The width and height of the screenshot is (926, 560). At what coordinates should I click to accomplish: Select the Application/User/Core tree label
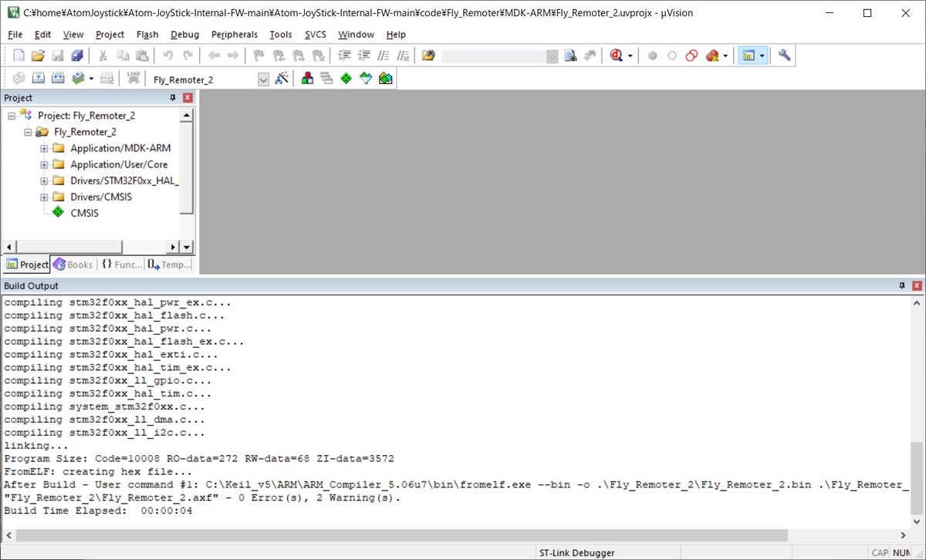(x=119, y=164)
